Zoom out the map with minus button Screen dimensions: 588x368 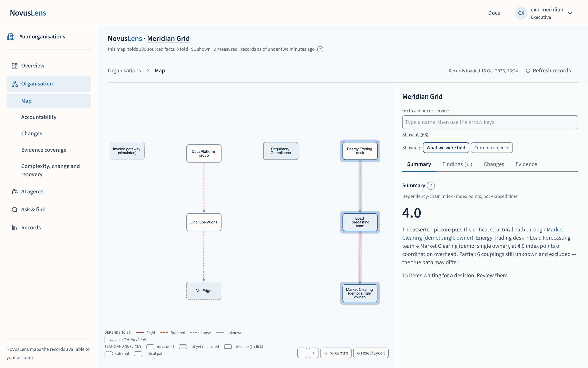[x=302, y=353]
